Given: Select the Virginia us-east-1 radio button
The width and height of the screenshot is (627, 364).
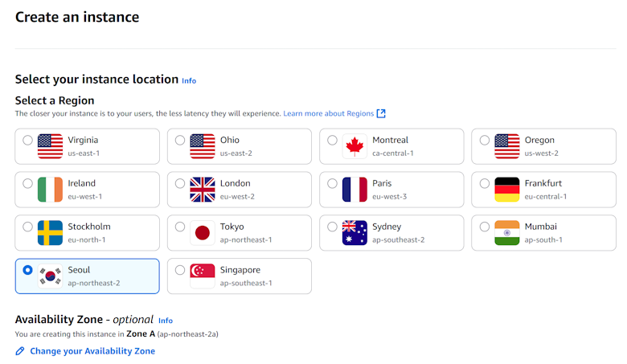Looking at the screenshot, I should 28,140.
